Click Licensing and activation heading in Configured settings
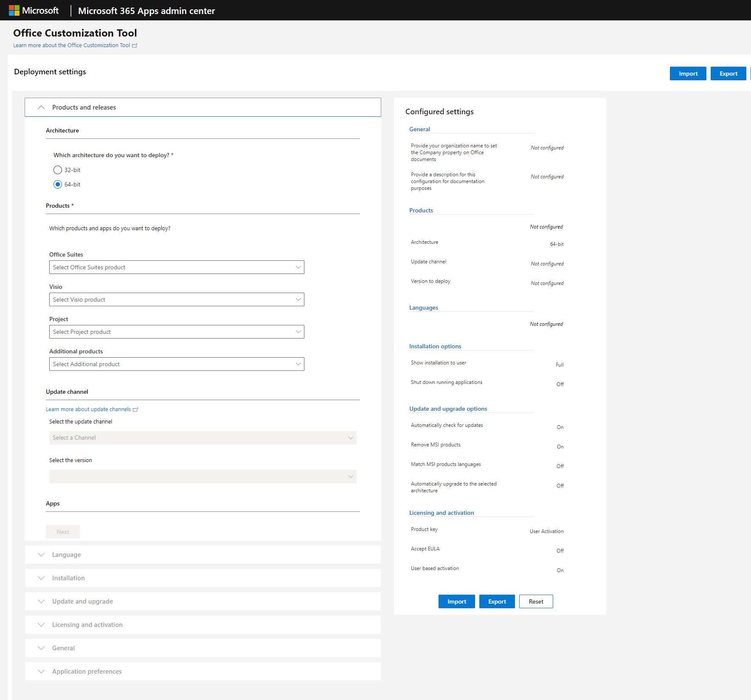The image size is (751, 700). (x=442, y=513)
